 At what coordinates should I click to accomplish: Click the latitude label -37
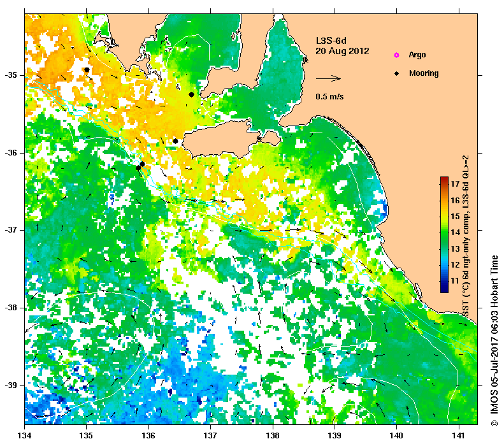[x=11, y=230]
